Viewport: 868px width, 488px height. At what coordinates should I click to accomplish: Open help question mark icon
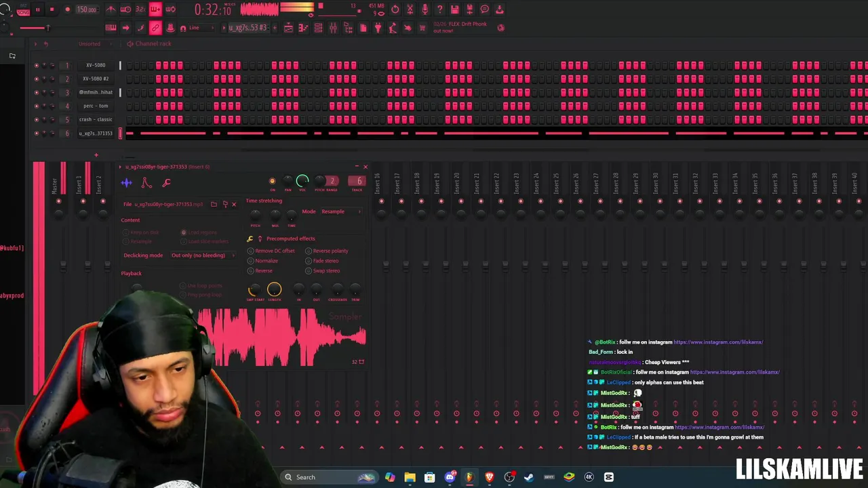440,9
